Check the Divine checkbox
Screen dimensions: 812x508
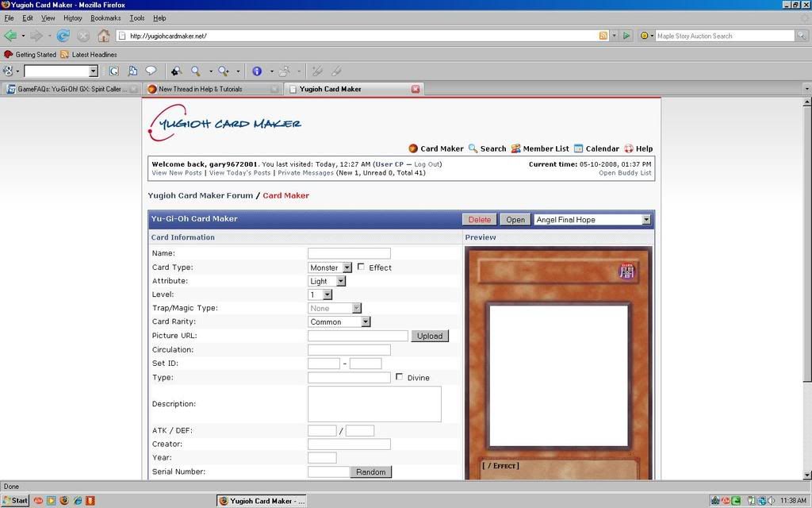point(399,377)
